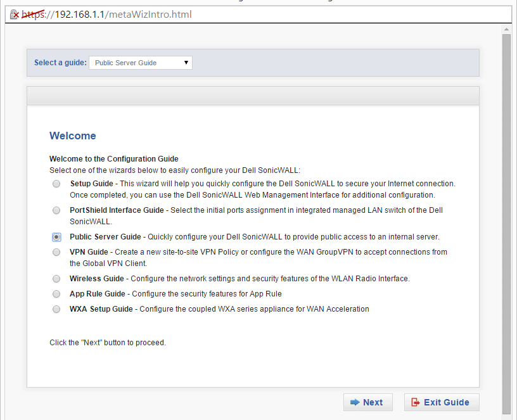Pick the WXA Setup Guide radio button
The width and height of the screenshot is (517, 420).
[56, 309]
